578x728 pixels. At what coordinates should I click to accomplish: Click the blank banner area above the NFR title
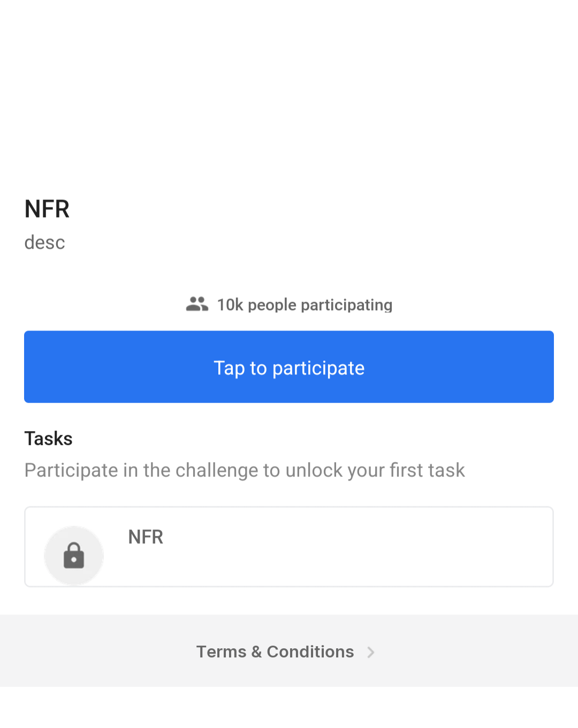tap(289, 91)
